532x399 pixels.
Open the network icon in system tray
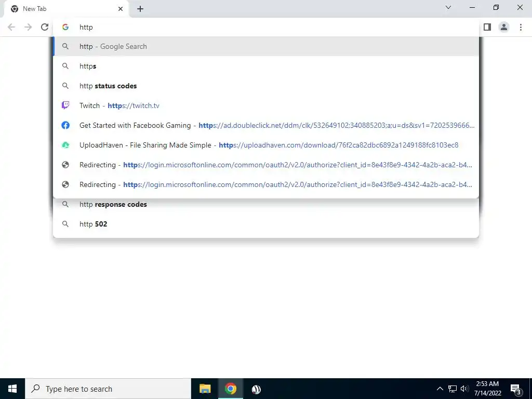[453, 389]
